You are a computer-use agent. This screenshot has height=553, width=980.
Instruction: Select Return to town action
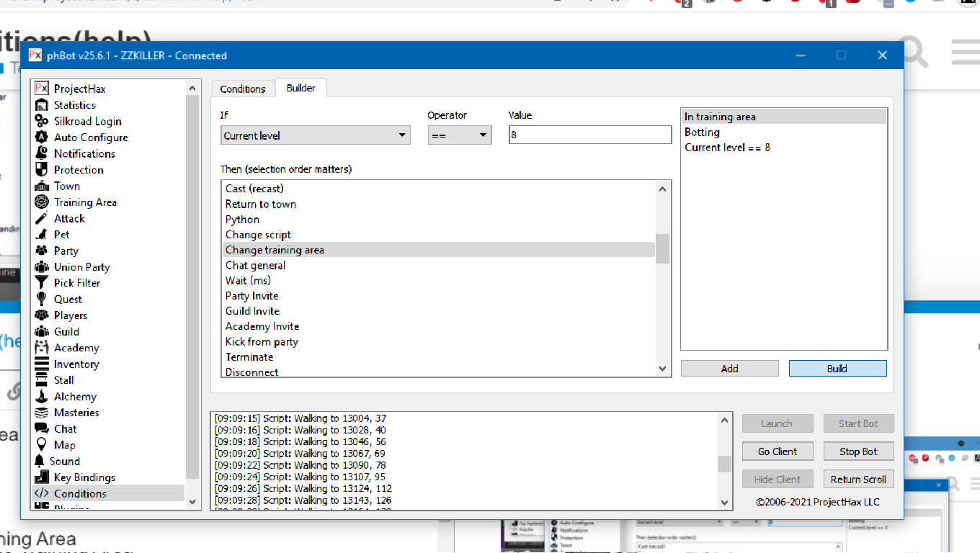[261, 204]
